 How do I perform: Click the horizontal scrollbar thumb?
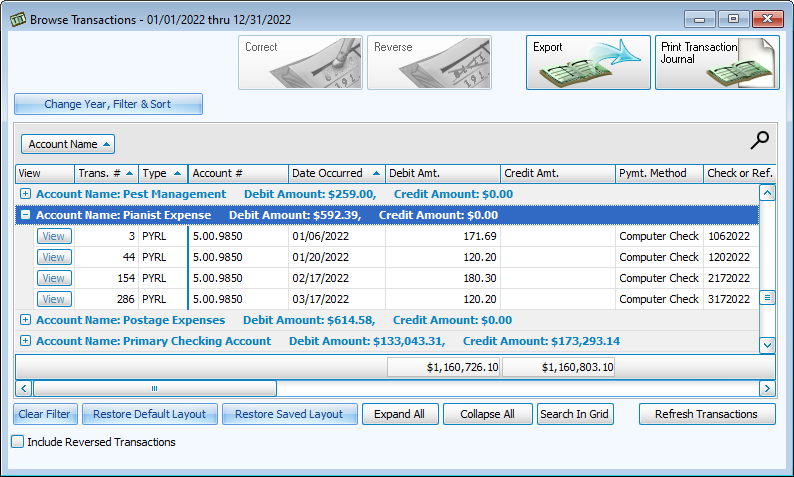tap(154, 388)
